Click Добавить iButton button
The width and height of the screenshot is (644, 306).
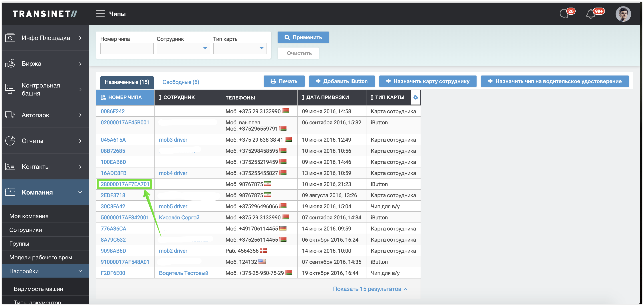pos(342,81)
